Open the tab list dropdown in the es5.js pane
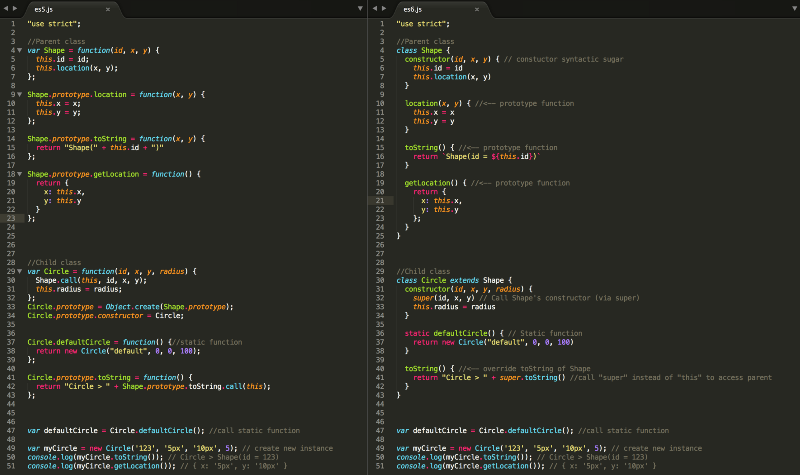 point(360,8)
